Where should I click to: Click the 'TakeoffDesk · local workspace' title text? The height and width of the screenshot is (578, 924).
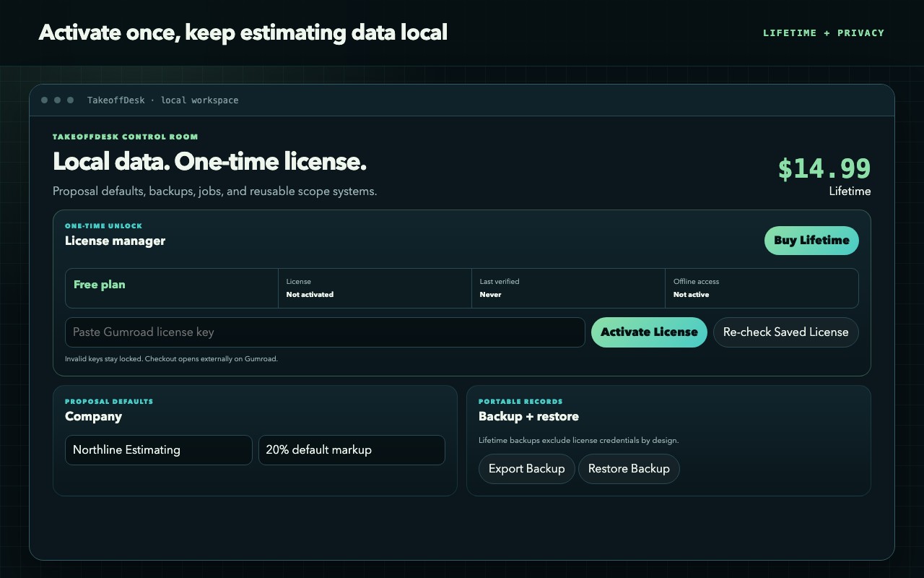click(x=162, y=100)
